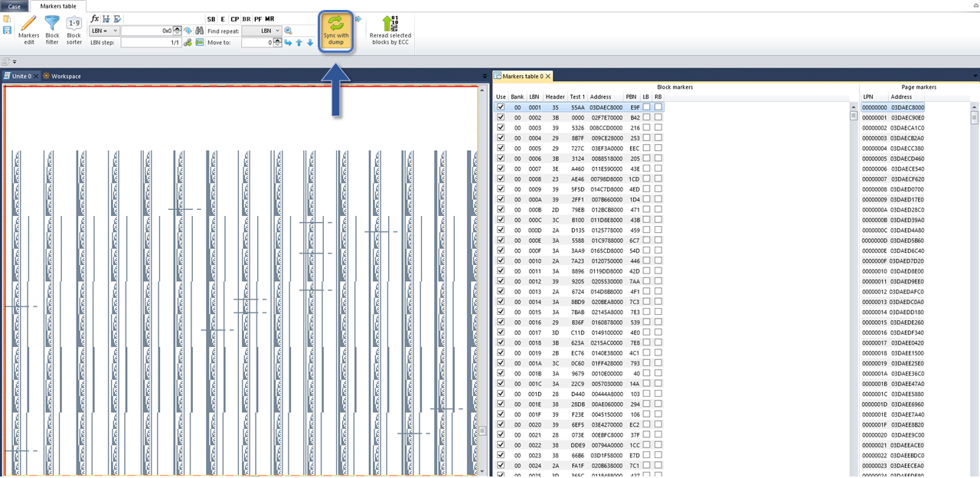
Task: Check the LB box for LBN 0007
Action: [x=646, y=169]
